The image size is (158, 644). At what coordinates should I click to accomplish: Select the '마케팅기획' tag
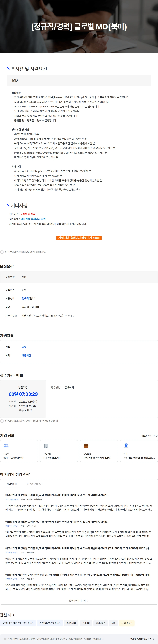coord(71,623)
